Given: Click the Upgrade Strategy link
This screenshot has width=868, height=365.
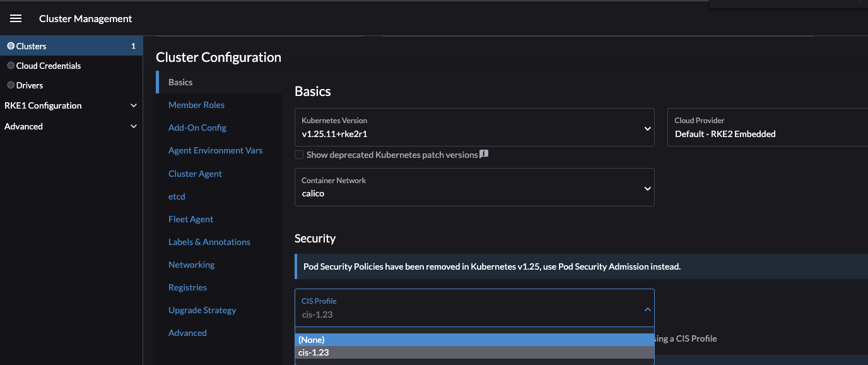Looking at the screenshot, I should point(202,309).
